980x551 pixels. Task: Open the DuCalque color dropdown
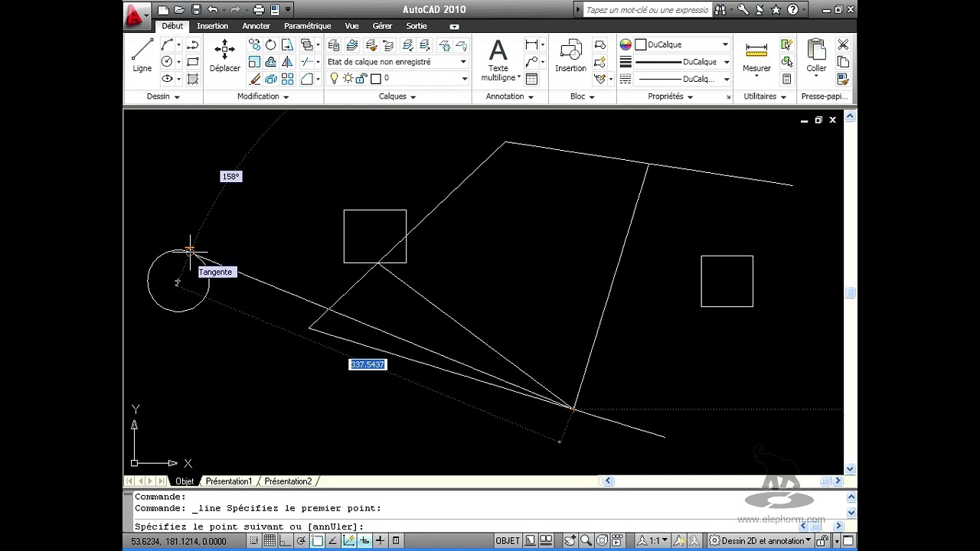click(682, 44)
